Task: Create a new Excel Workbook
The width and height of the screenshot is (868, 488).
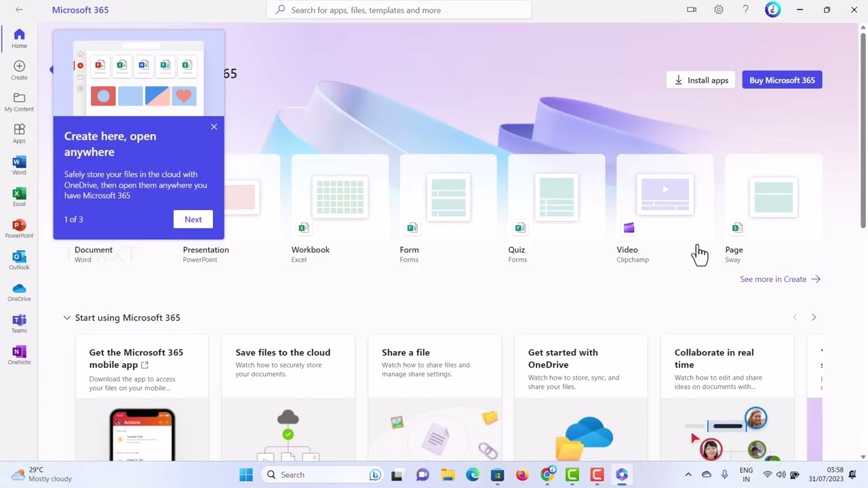Action: click(340, 209)
